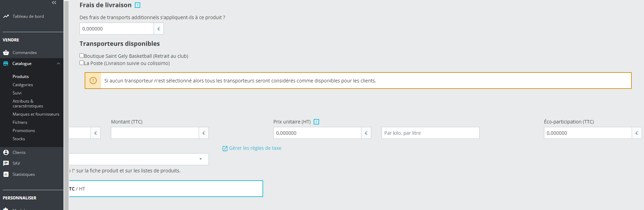644x210 pixels.
Task: Collapse the sidebar with double-chevron icon
Action: [x=54, y=3]
